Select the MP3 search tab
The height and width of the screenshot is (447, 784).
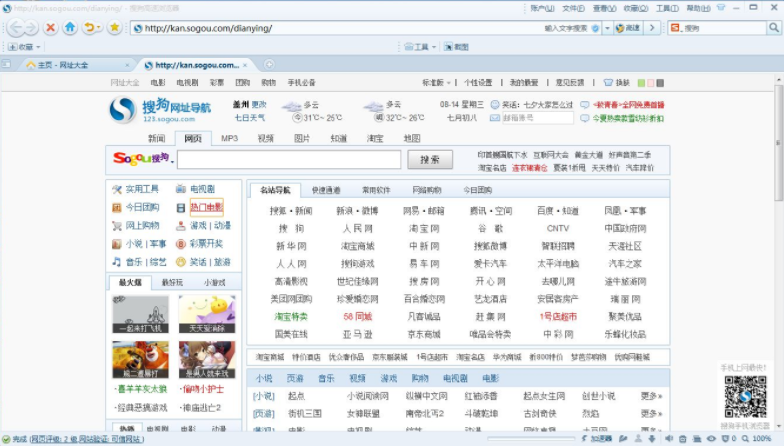[x=229, y=139]
